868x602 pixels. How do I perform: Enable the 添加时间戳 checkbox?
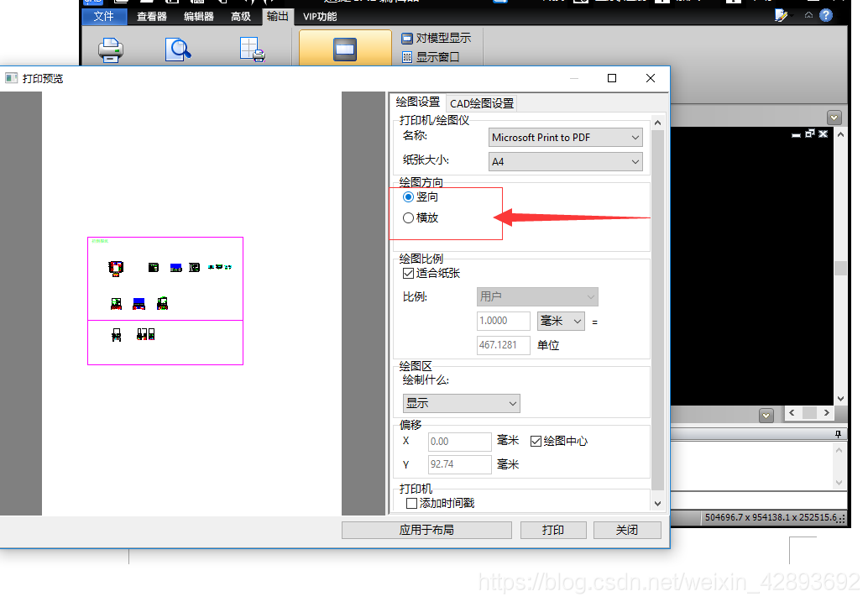[412, 504]
